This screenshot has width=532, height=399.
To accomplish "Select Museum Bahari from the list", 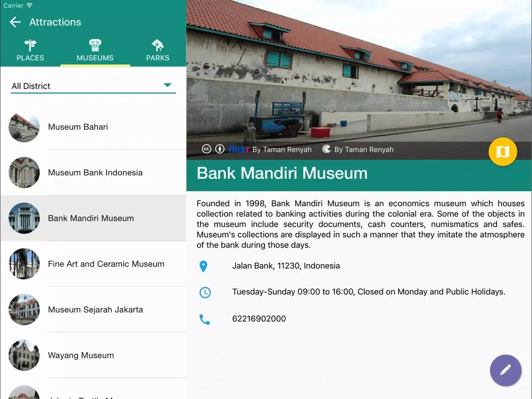I will [93, 126].
